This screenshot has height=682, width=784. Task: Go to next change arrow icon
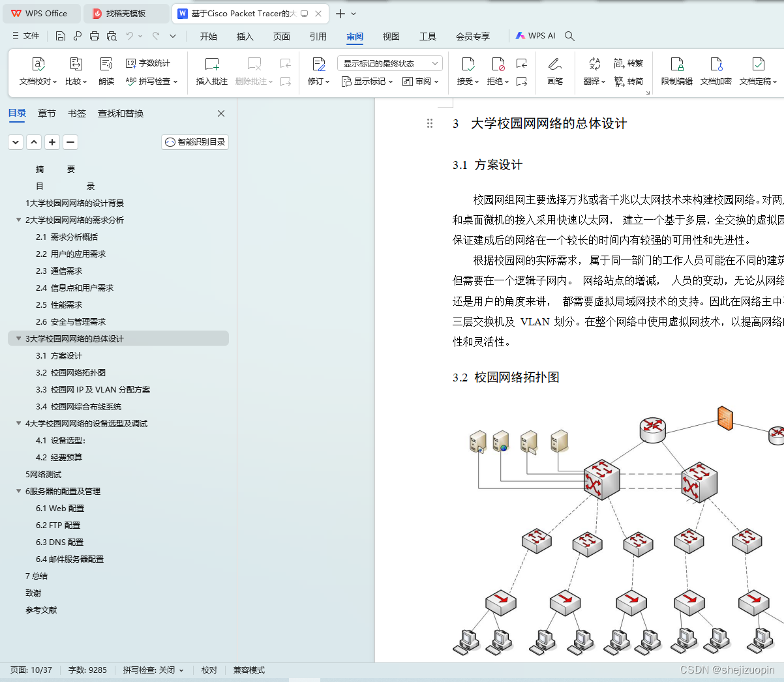pos(522,82)
